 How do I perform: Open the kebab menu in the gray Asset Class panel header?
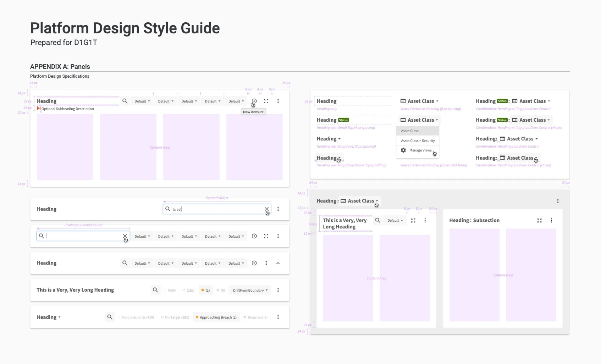[x=558, y=201]
